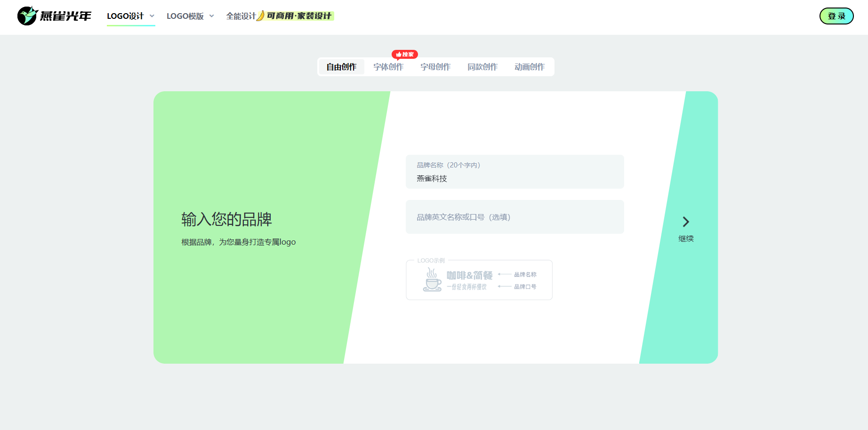Go to the 动画创作 tab
Viewport: 868px width, 430px height.
530,67
